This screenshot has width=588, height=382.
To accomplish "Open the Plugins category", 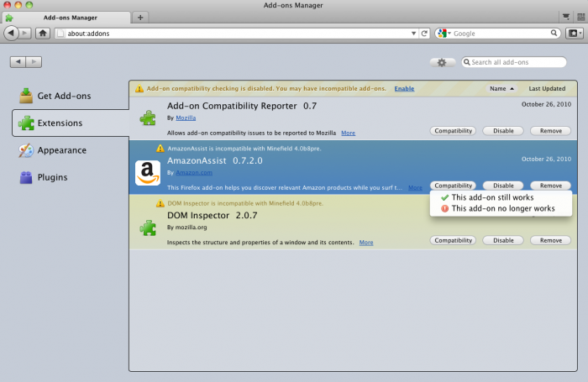I will click(x=44, y=177).
